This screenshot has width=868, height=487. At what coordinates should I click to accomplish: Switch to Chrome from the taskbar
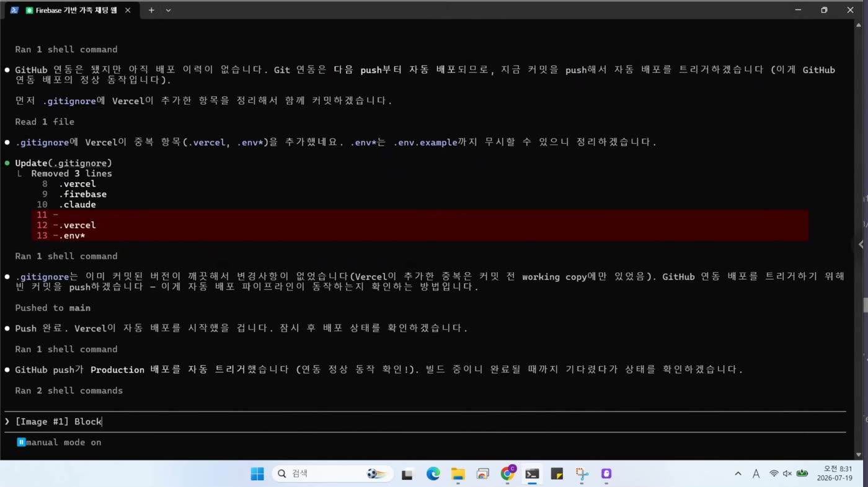click(508, 473)
